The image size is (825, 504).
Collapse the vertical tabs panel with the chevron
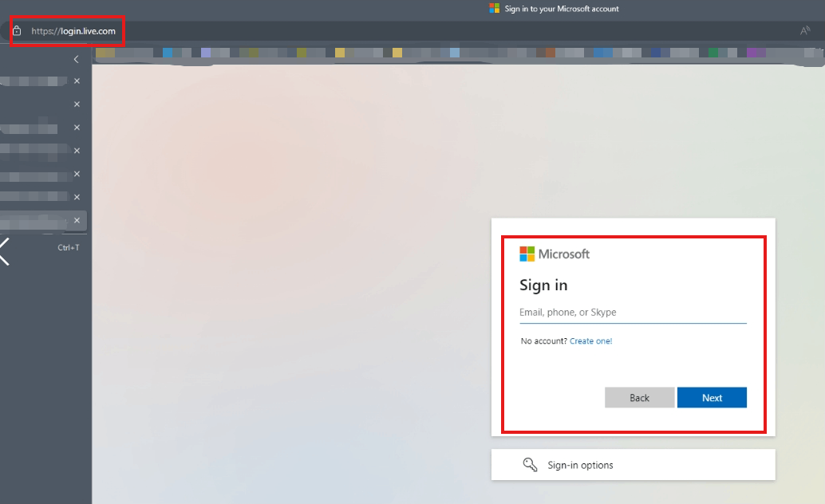(76, 59)
